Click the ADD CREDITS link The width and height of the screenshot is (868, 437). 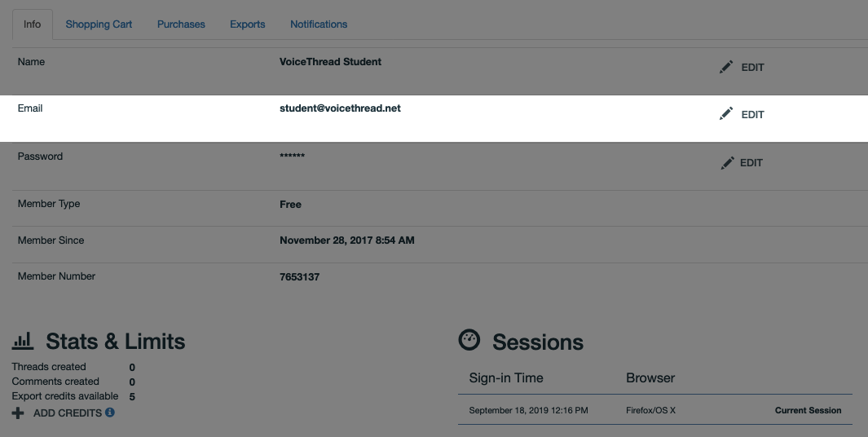68,413
